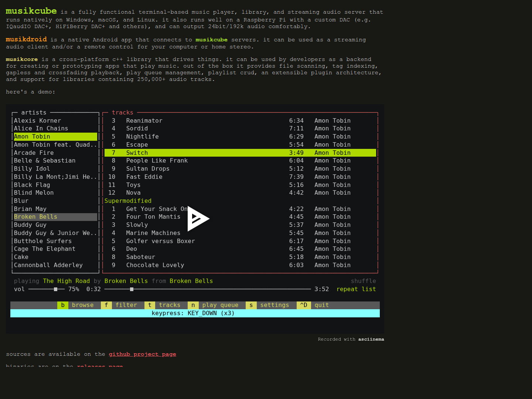Choose the Amon Tobin feat. Quad.. artist
This screenshot has width=532, height=399.
click(x=55, y=145)
